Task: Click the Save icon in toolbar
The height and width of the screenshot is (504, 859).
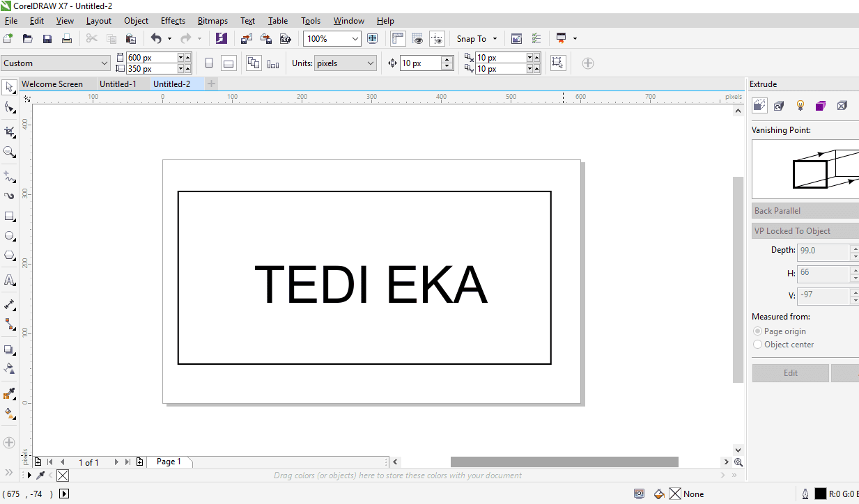Action: tap(47, 39)
